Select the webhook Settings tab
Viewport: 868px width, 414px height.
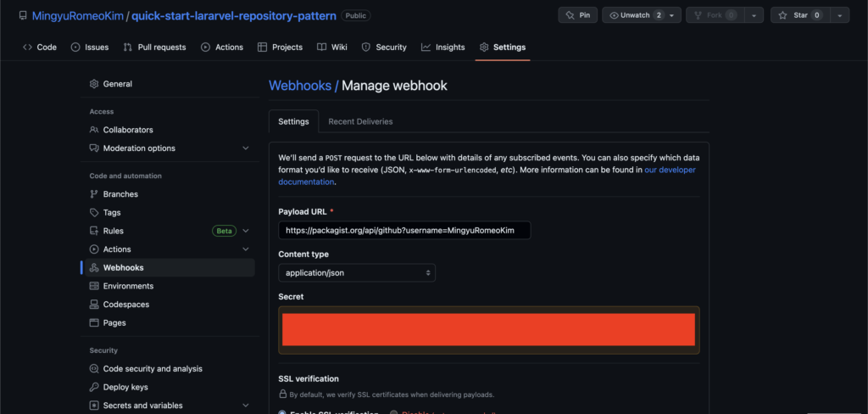click(293, 121)
